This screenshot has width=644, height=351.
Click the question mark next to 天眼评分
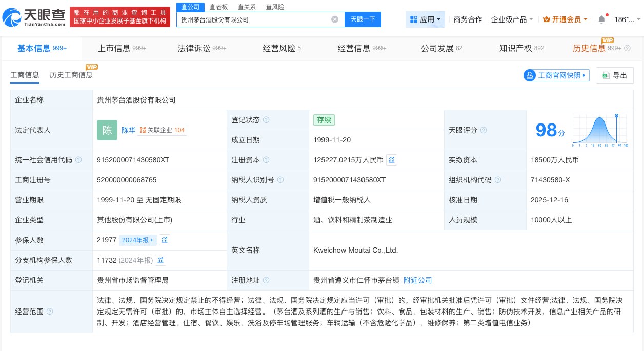(x=484, y=130)
